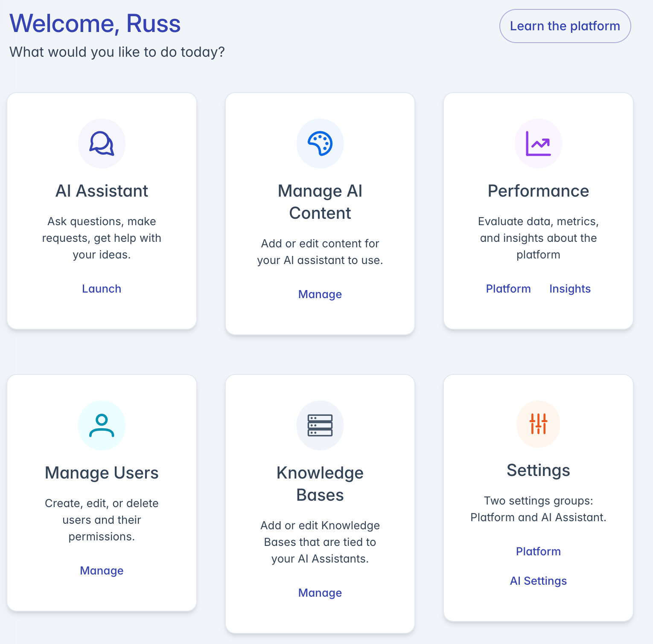Click the Welcome, Russ heading
Screen dimensions: 653x644
pyautogui.click(x=95, y=23)
